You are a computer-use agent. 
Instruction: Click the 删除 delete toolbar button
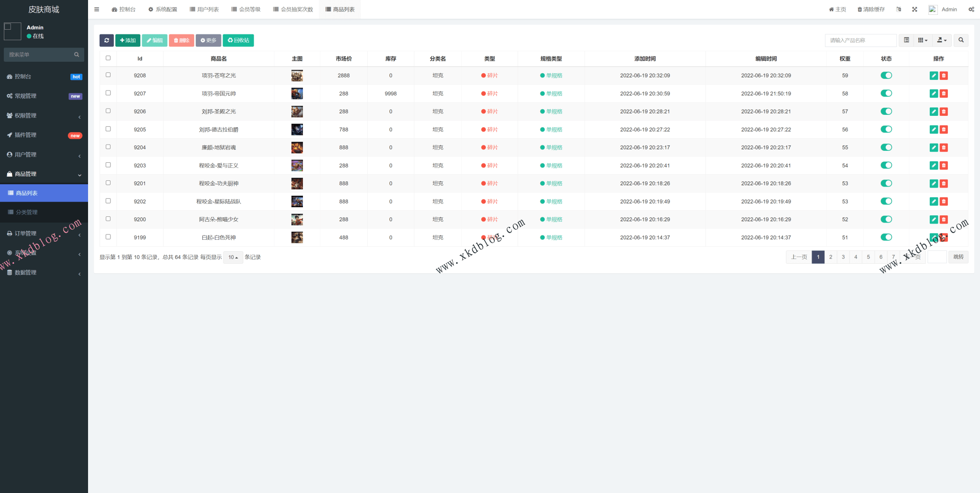pos(181,41)
